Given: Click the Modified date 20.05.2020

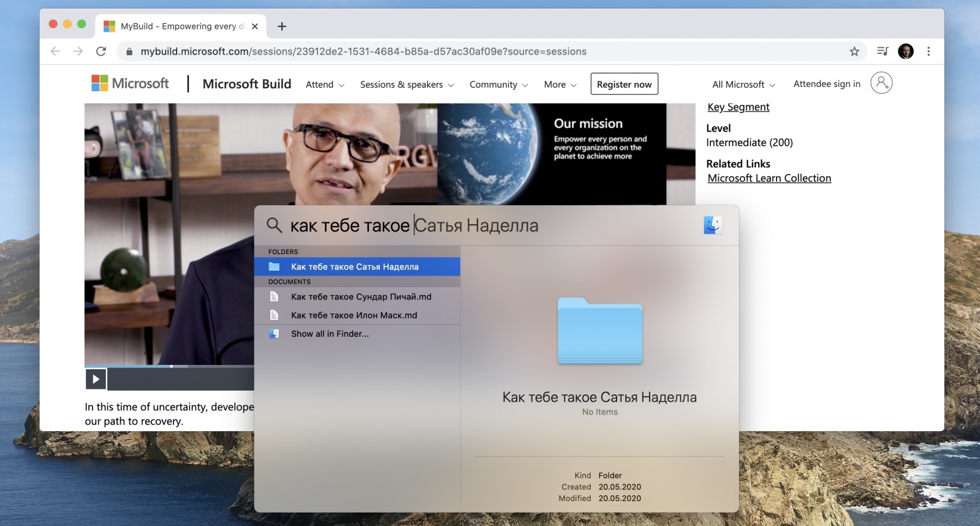Looking at the screenshot, I should coord(620,498).
